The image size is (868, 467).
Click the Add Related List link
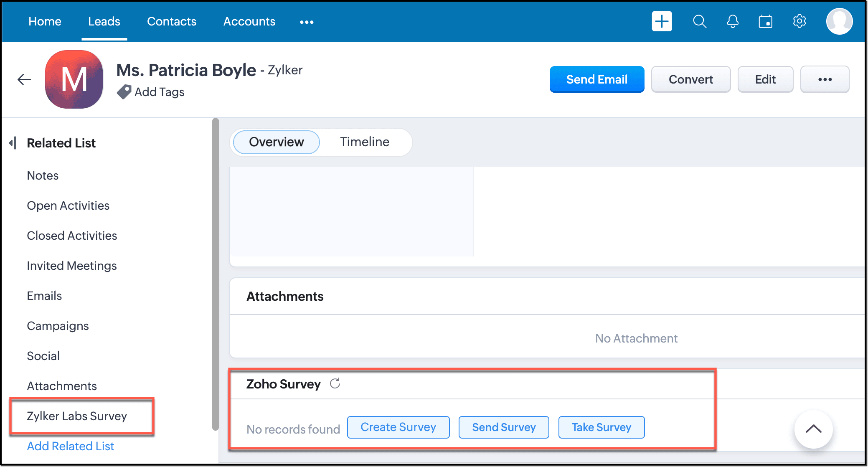coord(70,446)
